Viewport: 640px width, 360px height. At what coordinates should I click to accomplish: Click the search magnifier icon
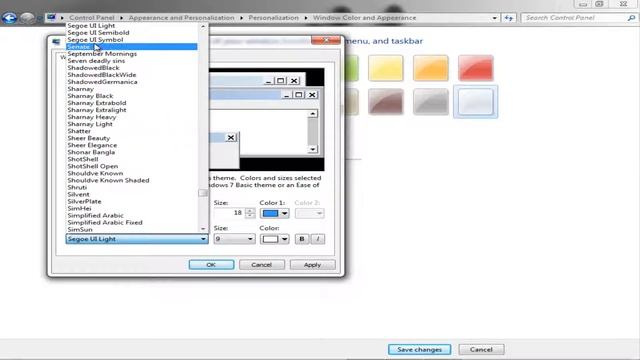tap(631, 18)
